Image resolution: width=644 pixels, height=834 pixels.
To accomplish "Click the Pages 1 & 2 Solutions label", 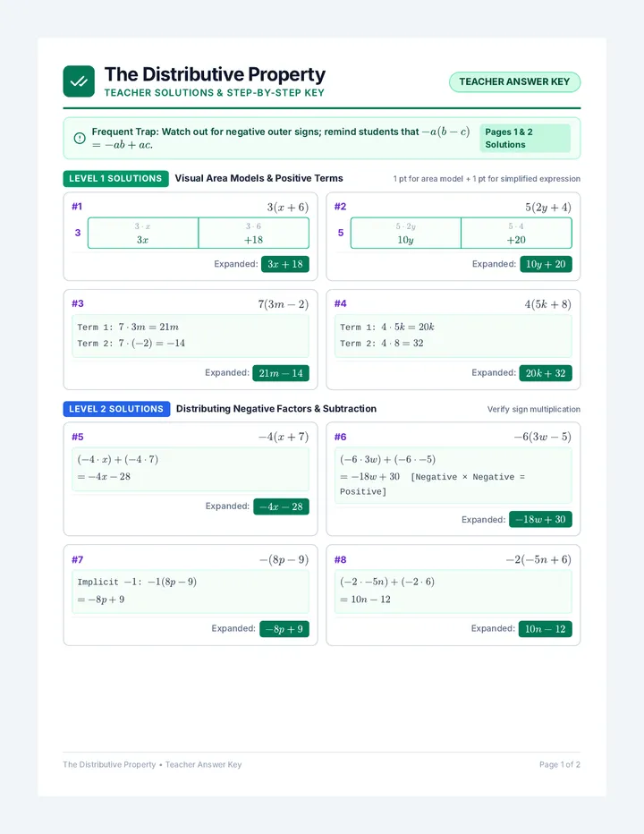I will tap(525, 139).
